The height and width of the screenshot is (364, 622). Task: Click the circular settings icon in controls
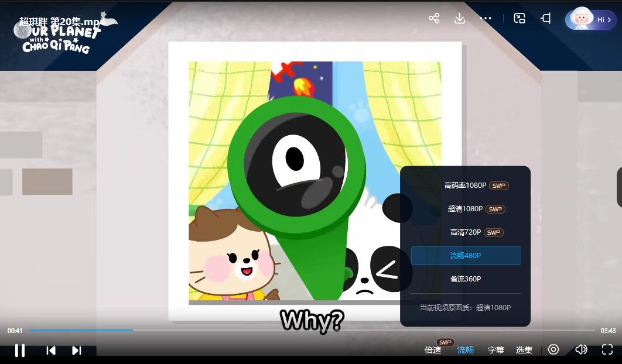(x=553, y=349)
